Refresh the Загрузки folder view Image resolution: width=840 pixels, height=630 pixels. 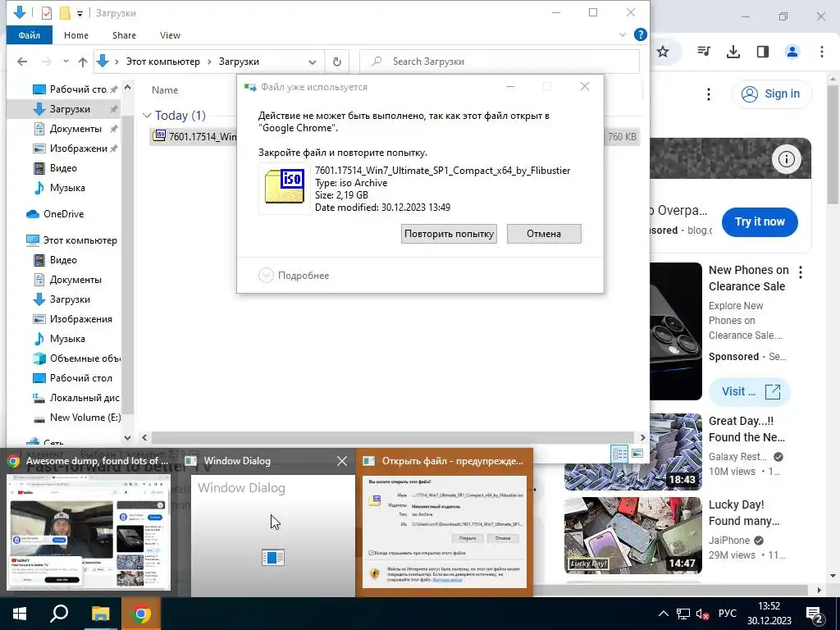click(336, 62)
